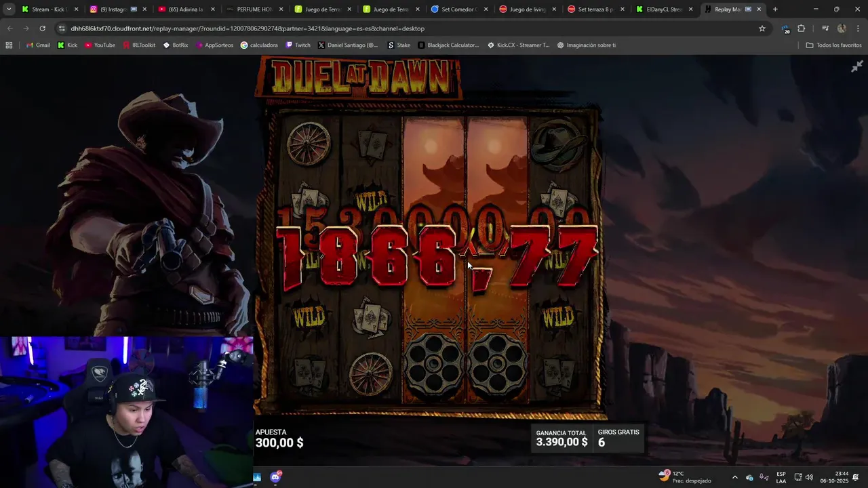Open the Daniel Santiago X bookmark
Image resolution: width=868 pixels, height=488 pixels.
(348, 45)
